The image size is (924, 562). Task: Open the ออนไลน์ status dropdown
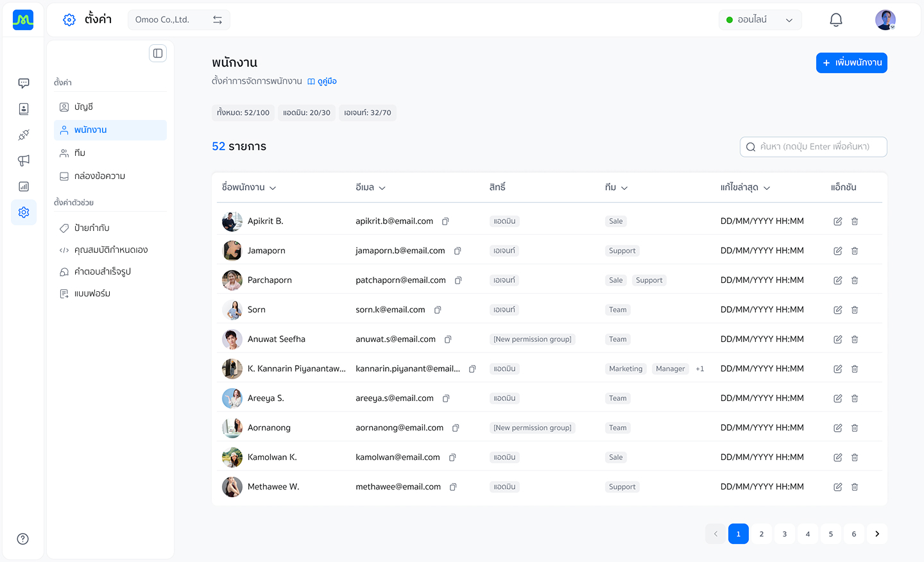[760, 20]
